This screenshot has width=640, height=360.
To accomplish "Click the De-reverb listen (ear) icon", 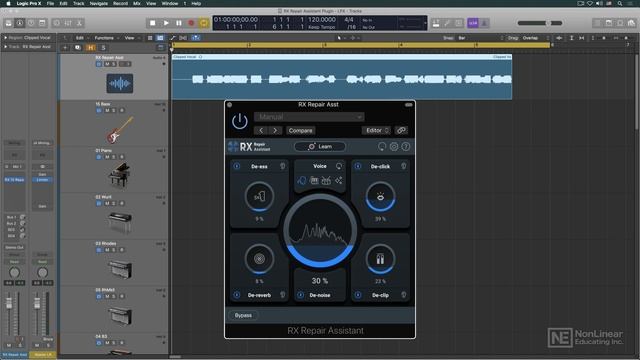I will click(x=282, y=295).
